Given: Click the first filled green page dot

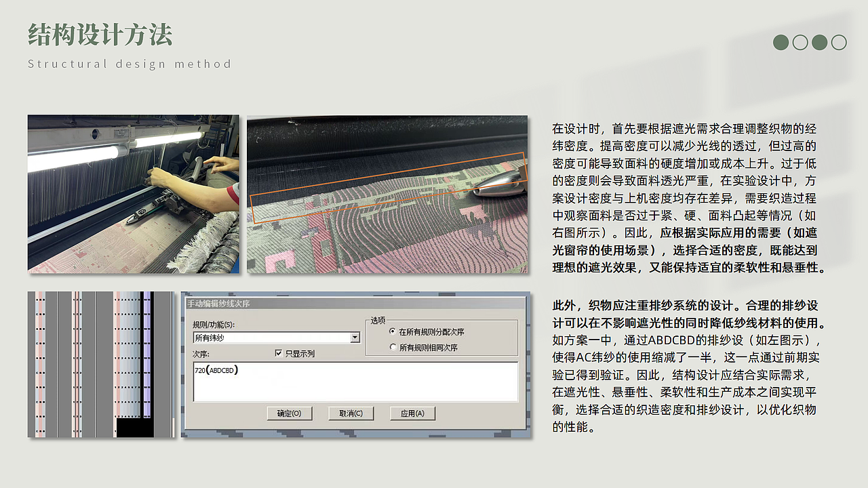Looking at the screenshot, I should click(781, 42).
